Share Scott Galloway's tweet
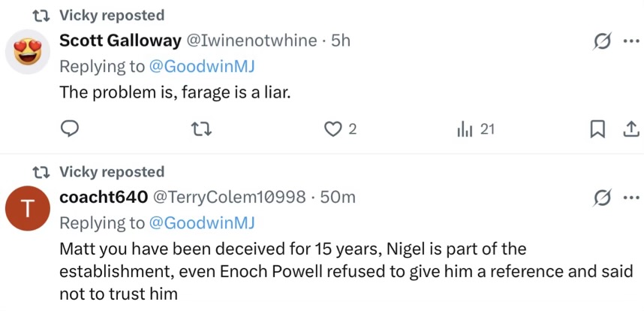Image resolution: width=644 pixels, height=311 pixels. point(631,130)
